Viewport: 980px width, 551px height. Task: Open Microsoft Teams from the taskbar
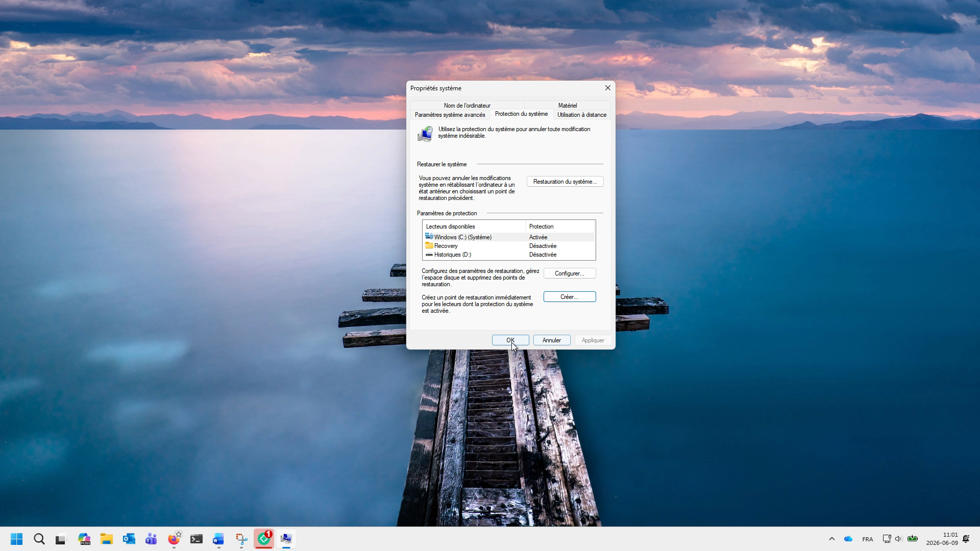coord(151,539)
